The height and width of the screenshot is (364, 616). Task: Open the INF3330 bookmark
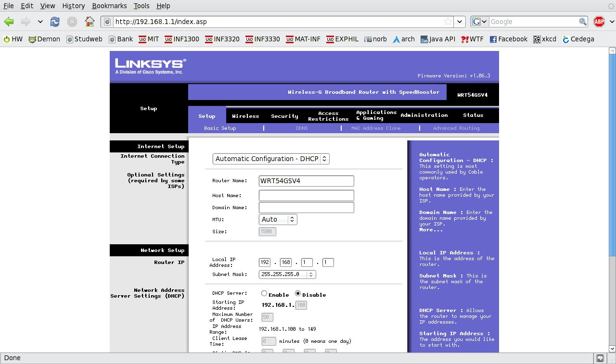(263, 39)
